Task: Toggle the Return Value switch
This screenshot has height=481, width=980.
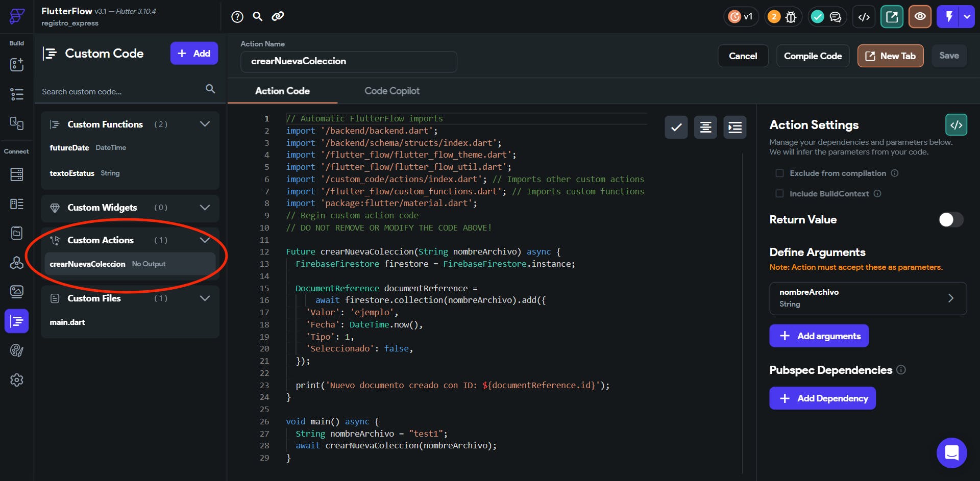Action: [x=950, y=220]
